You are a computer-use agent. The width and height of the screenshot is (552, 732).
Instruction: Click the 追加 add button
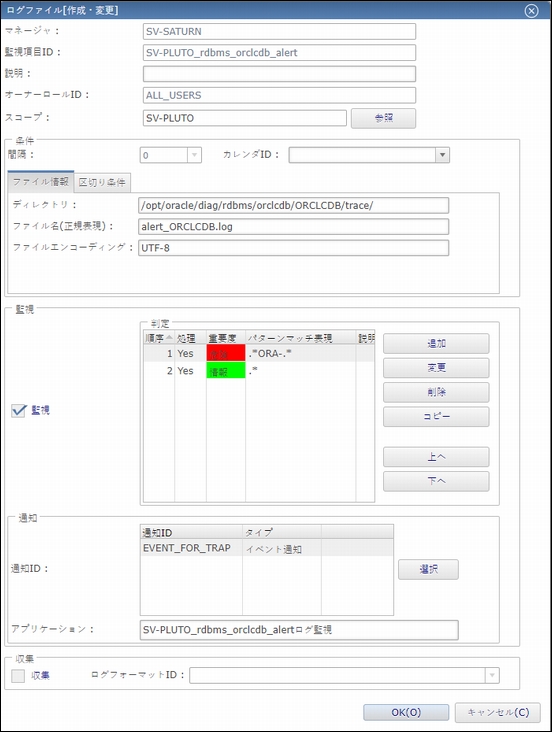(436, 344)
